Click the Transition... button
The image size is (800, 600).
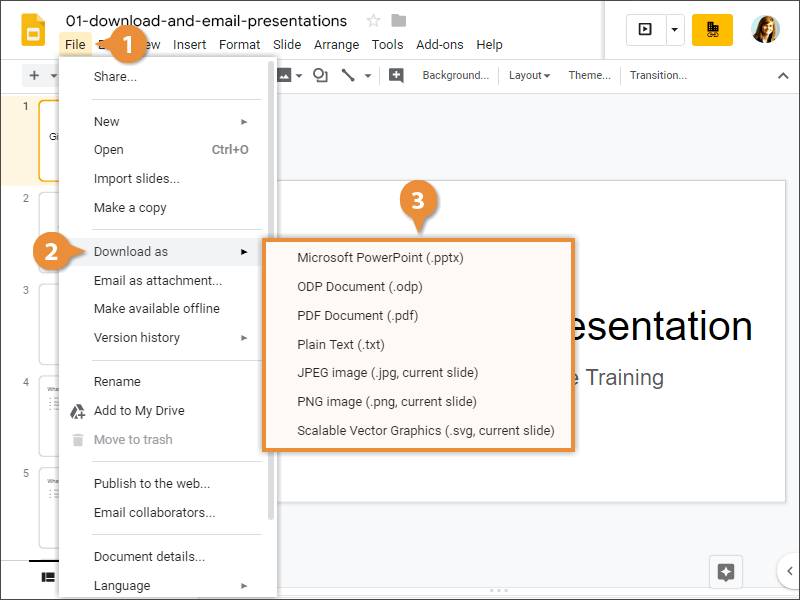[x=658, y=75]
